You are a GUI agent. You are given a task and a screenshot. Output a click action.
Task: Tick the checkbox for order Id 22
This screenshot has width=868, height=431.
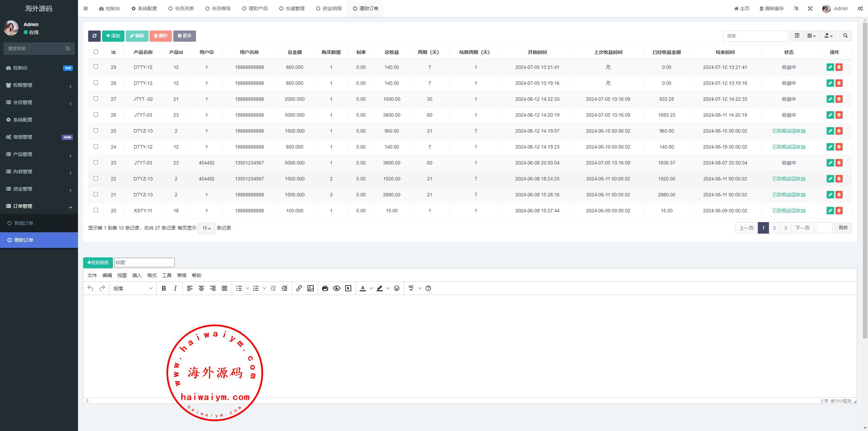[96, 178]
